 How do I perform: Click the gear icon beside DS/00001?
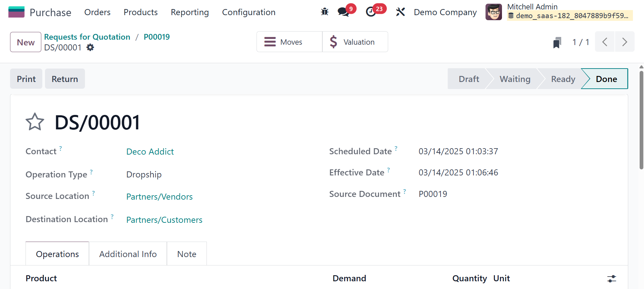point(90,48)
